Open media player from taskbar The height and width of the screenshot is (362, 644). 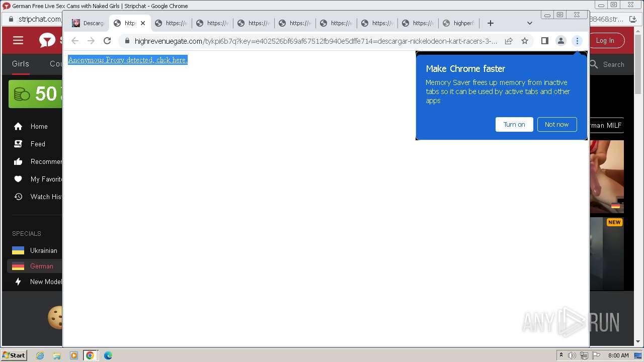point(73,355)
